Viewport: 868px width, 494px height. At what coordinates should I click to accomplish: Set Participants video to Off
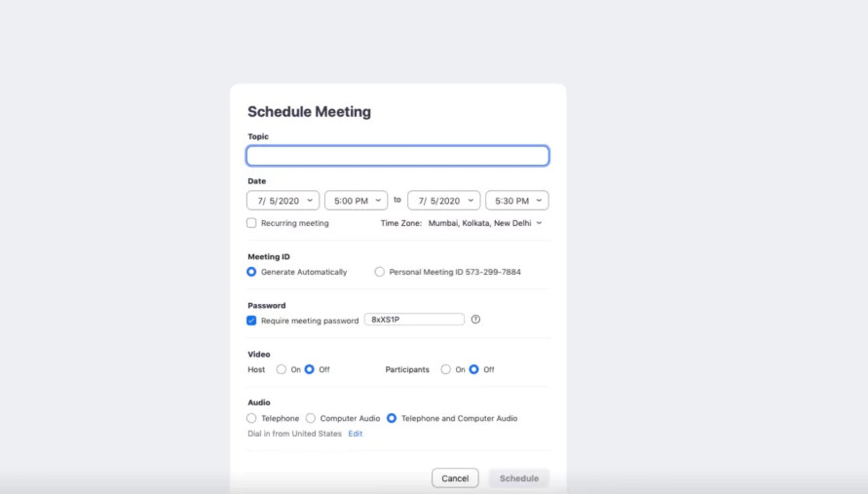pyautogui.click(x=473, y=369)
